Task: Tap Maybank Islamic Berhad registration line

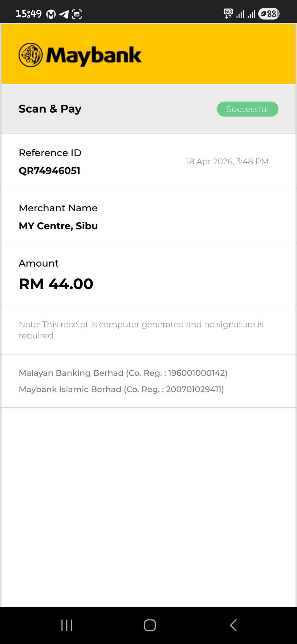Action: (121, 389)
